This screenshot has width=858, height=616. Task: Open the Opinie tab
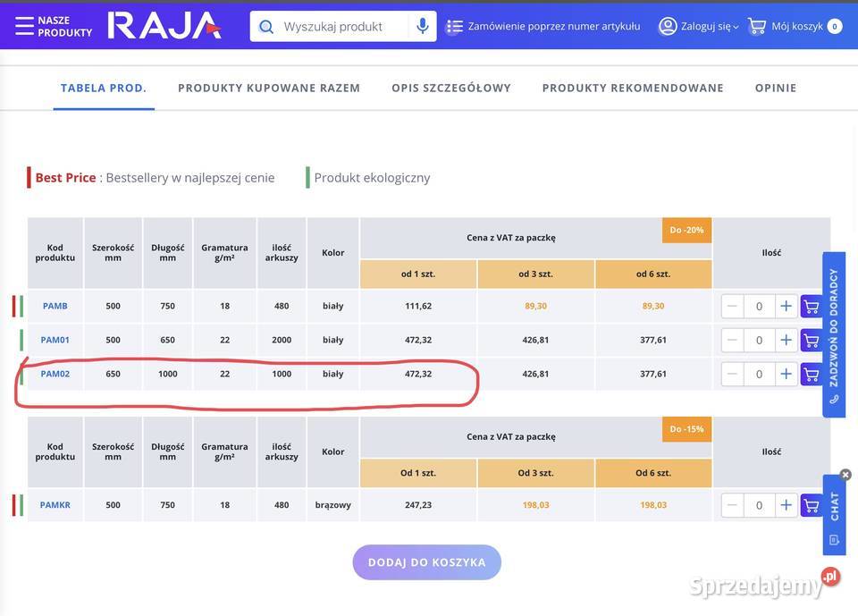tap(775, 88)
